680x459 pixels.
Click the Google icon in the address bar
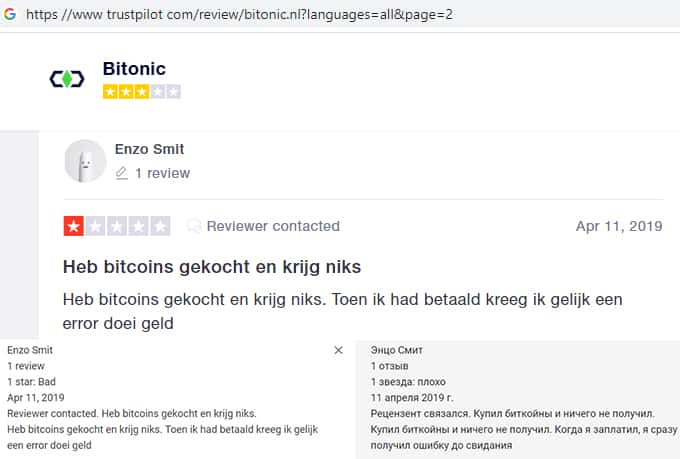[9, 14]
